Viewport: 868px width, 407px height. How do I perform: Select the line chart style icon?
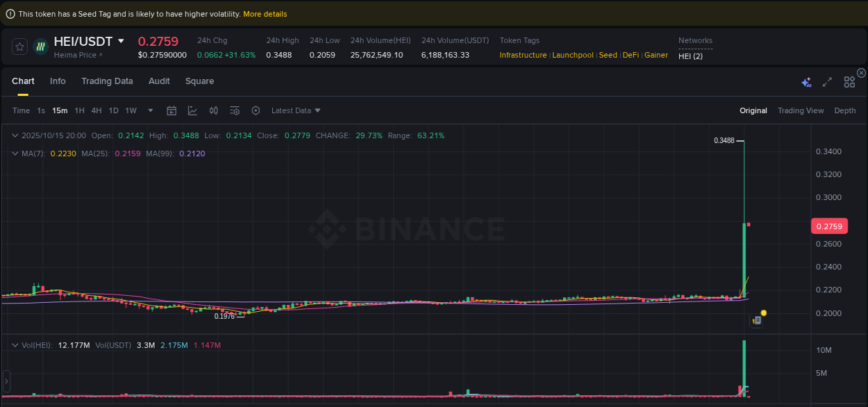pos(192,110)
